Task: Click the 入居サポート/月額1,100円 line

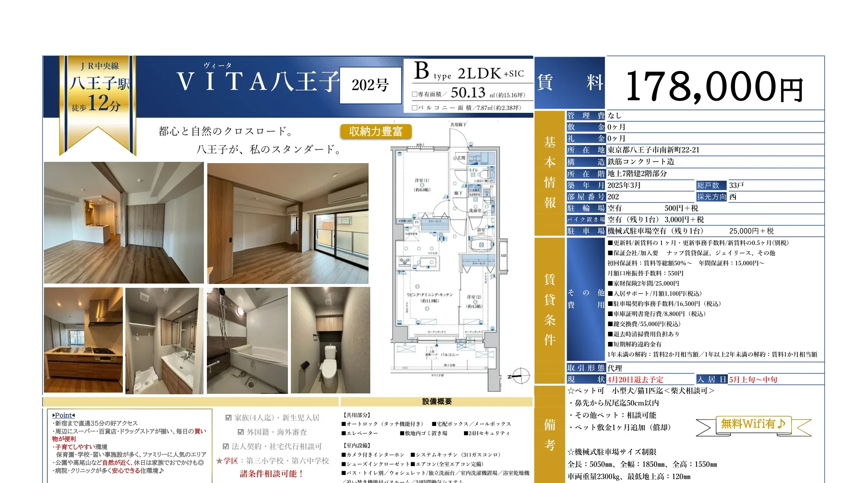Action: [x=655, y=294]
